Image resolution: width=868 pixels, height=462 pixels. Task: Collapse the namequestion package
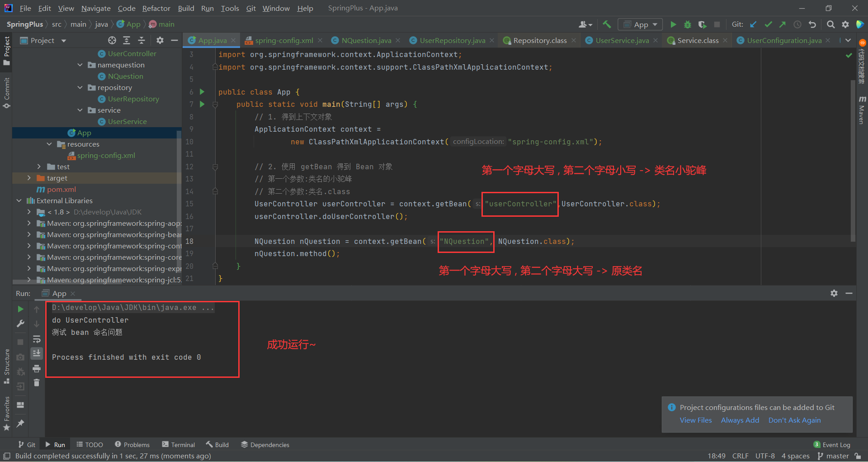point(80,65)
